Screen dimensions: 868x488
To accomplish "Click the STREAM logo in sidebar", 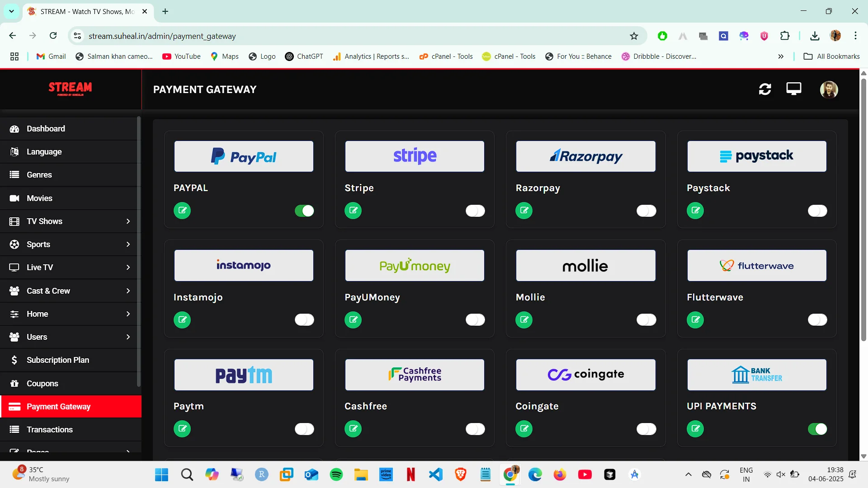I will pos(70,89).
